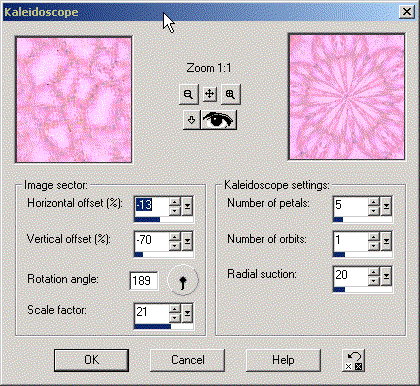Click the Number of petals slider bar
The image size is (420, 386).
(363, 219)
